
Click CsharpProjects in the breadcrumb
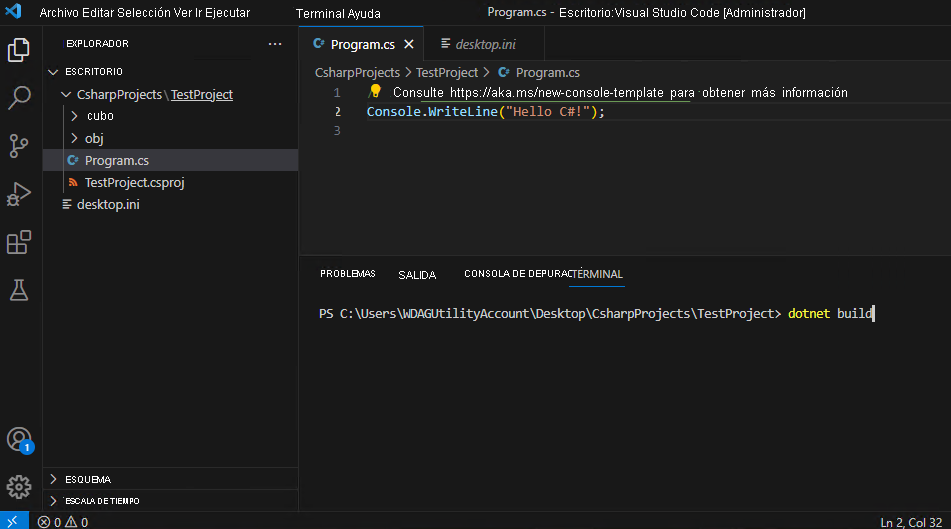[357, 72]
